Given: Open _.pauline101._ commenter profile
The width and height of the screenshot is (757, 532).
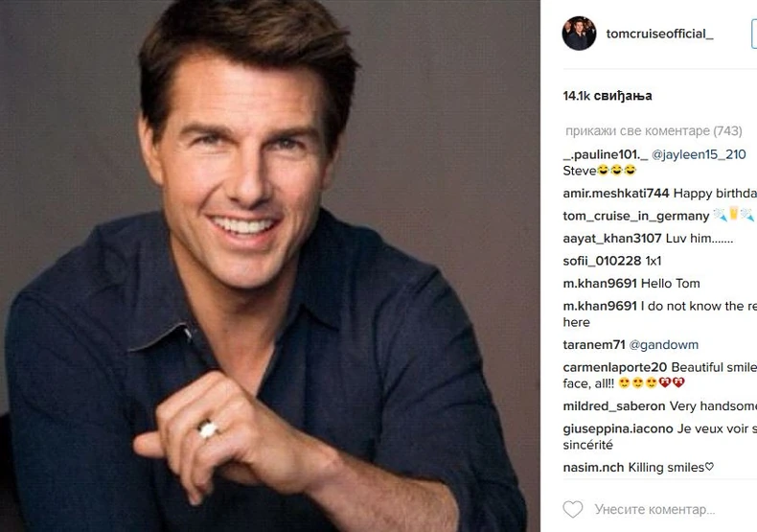Looking at the screenshot, I should coord(605,154).
